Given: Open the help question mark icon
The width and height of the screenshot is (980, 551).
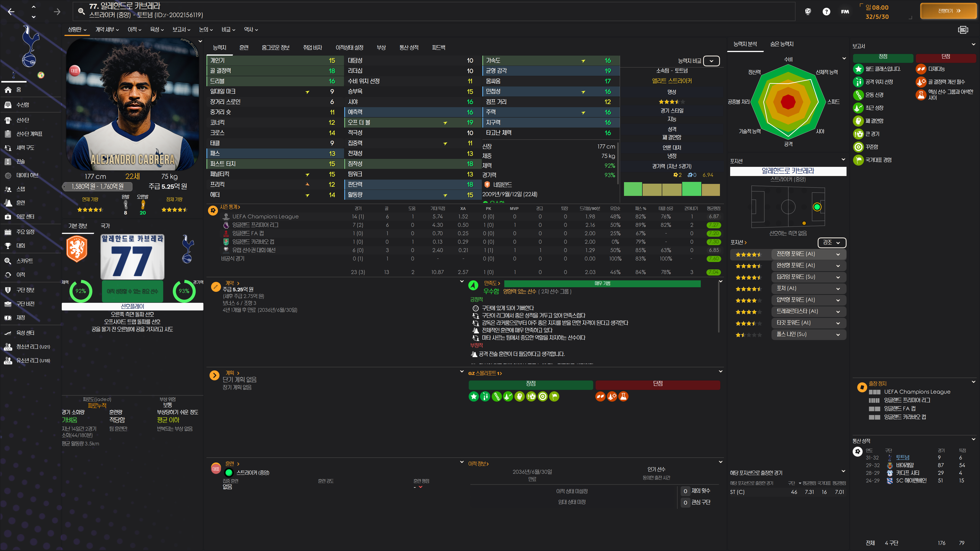Looking at the screenshot, I should pyautogui.click(x=826, y=12).
